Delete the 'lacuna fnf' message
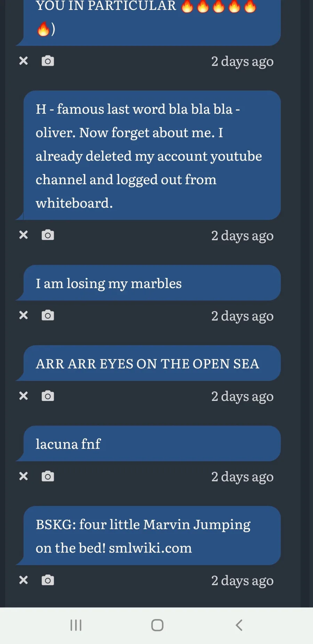 coord(23,476)
